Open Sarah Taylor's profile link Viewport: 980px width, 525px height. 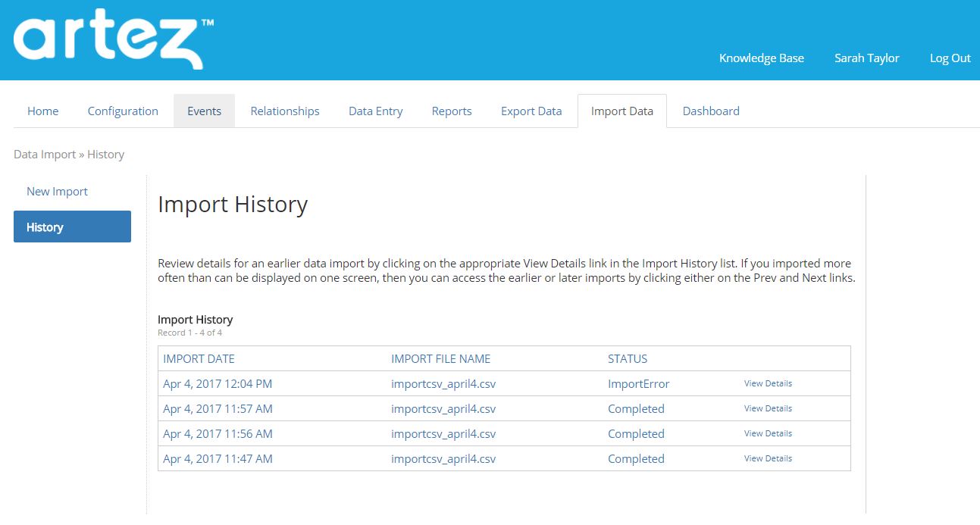tap(866, 58)
